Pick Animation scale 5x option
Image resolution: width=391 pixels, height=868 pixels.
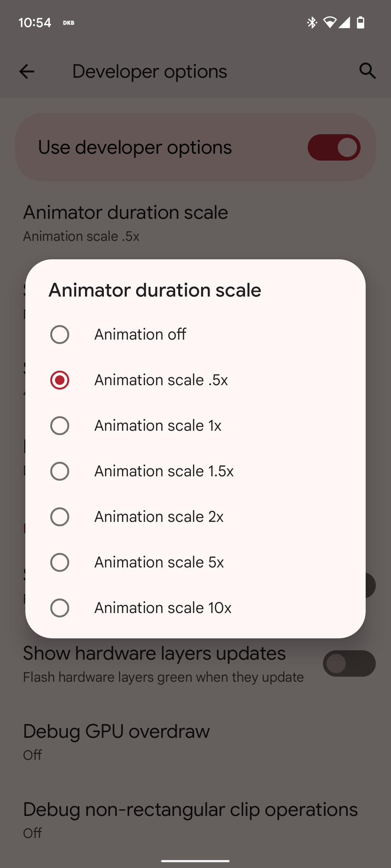click(x=60, y=562)
